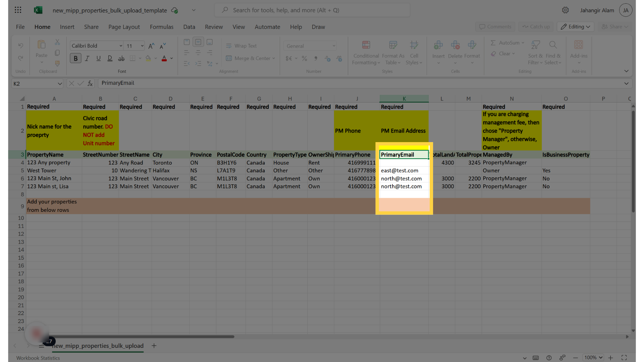Click the Comments button
Screen dimensions: 644x362
click(495, 26)
